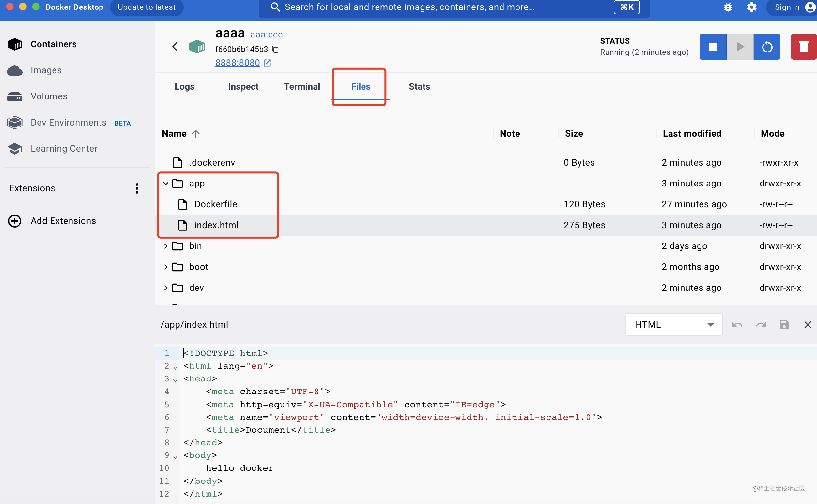Expand the bin folder
The image size is (817, 504).
[x=166, y=246]
